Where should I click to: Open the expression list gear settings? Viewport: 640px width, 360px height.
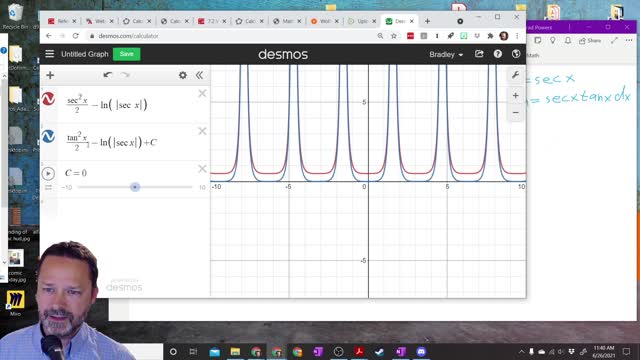pyautogui.click(x=183, y=75)
